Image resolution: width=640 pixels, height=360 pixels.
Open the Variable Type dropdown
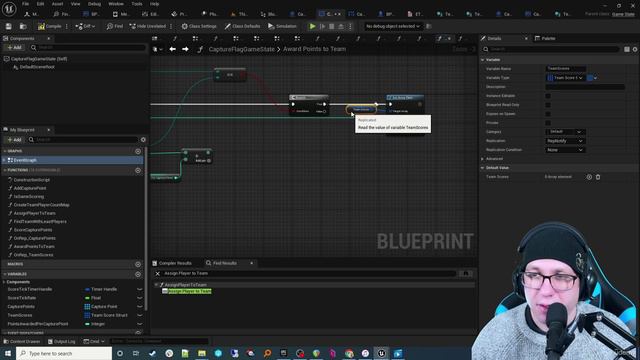(566, 78)
